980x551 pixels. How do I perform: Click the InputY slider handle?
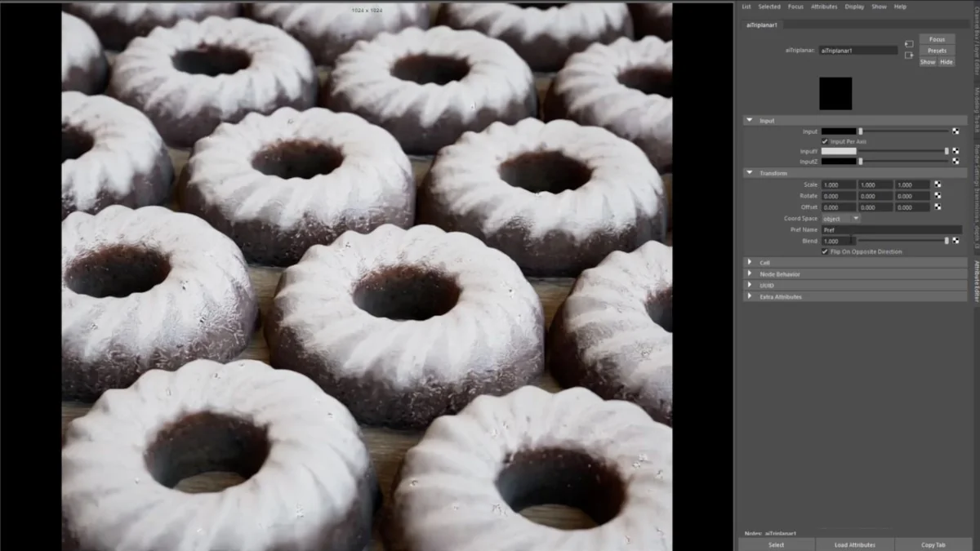tap(947, 151)
